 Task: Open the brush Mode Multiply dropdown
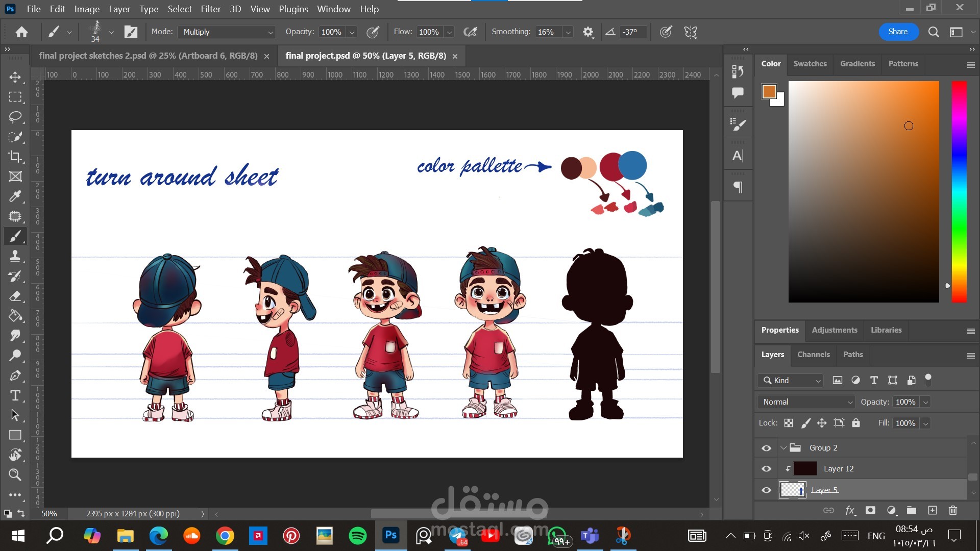coord(227,32)
